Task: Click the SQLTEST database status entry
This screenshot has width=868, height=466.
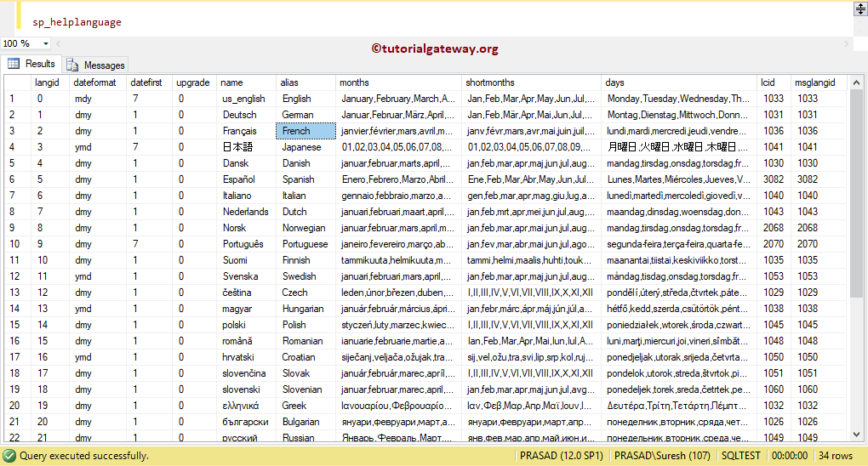Action: [x=740, y=456]
